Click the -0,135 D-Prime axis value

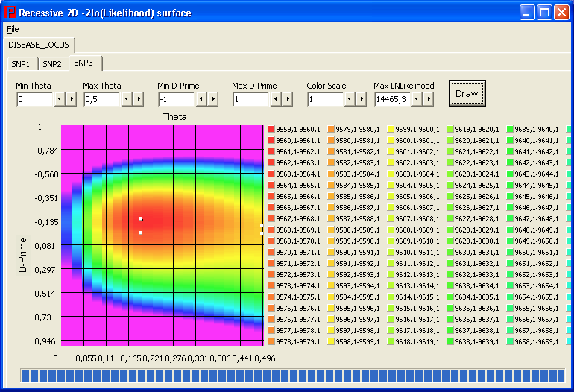(x=46, y=222)
